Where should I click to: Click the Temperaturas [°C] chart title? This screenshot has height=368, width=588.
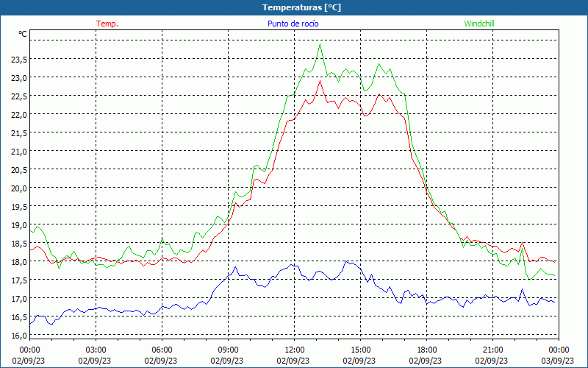click(301, 7)
